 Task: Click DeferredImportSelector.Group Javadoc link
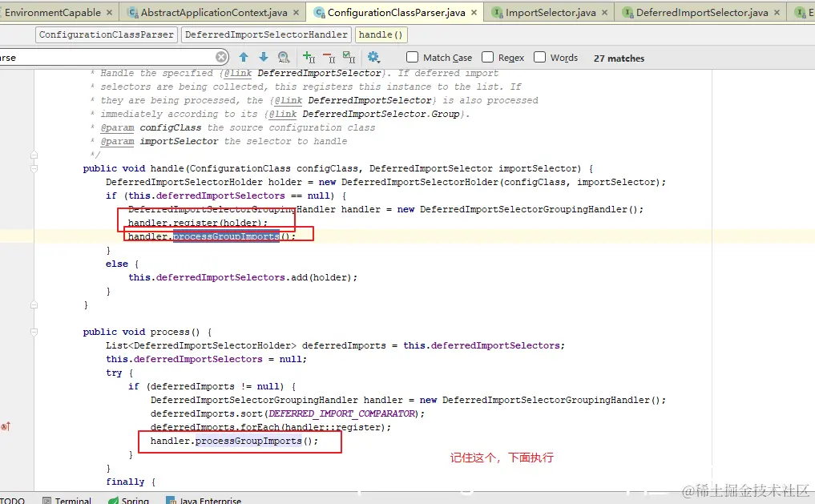381,114
